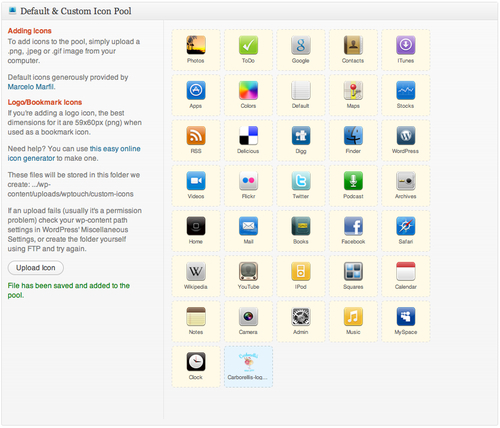Viewport: 500px width, 428px height.
Task: Select the Videos camera icon
Action: 196,181
